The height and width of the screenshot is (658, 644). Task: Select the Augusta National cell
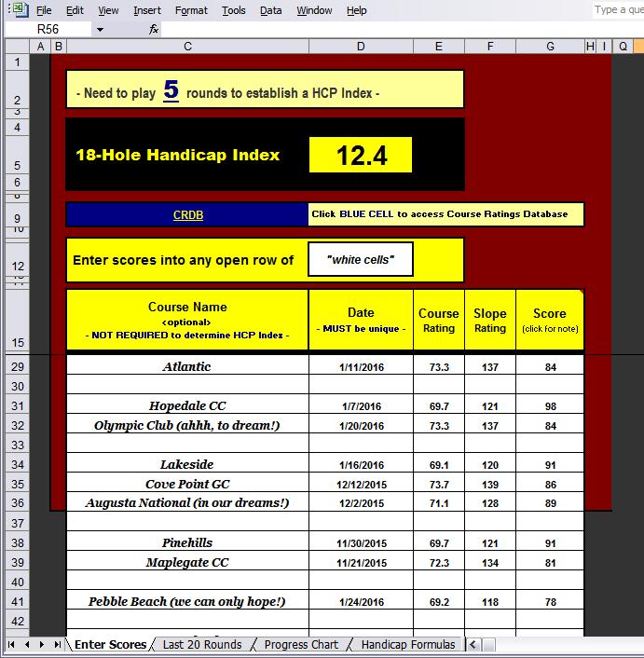[x=187, y=502]
